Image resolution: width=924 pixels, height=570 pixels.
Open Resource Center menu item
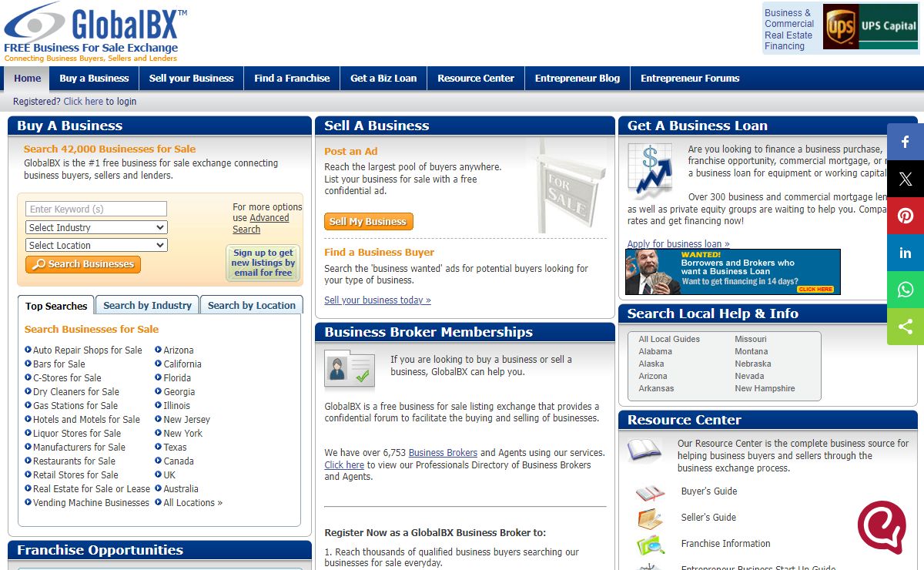click(x=476, y=79)
